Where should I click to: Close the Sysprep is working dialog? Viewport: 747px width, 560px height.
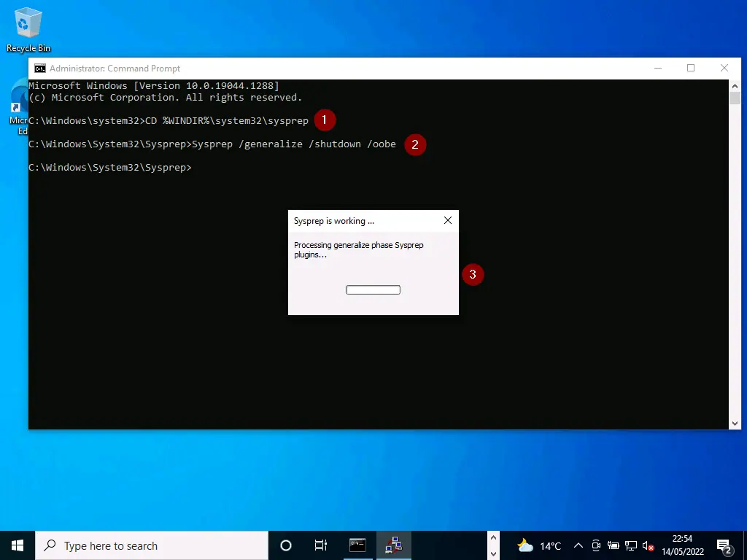point(448,220)
